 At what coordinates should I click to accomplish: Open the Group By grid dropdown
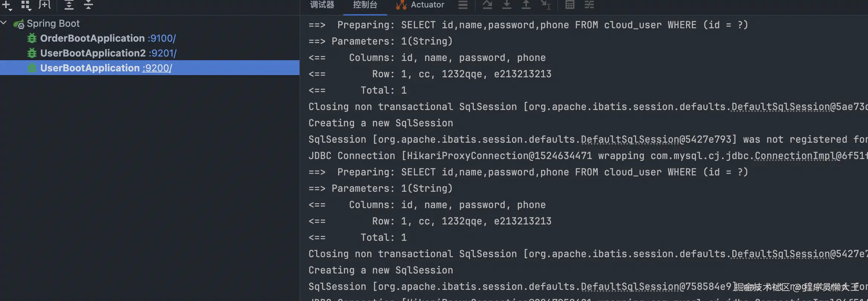26,5
